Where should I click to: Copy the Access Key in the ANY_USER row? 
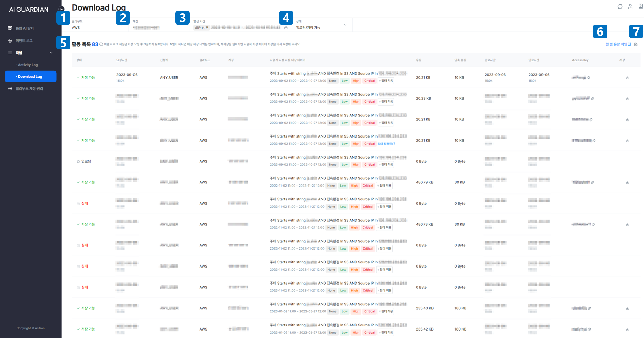588,78
